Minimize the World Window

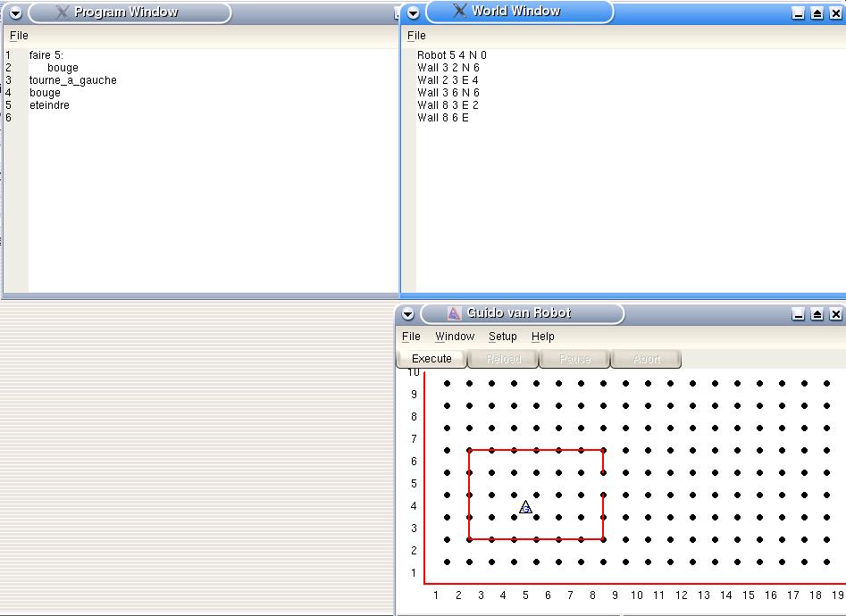[x=798, y=13]
